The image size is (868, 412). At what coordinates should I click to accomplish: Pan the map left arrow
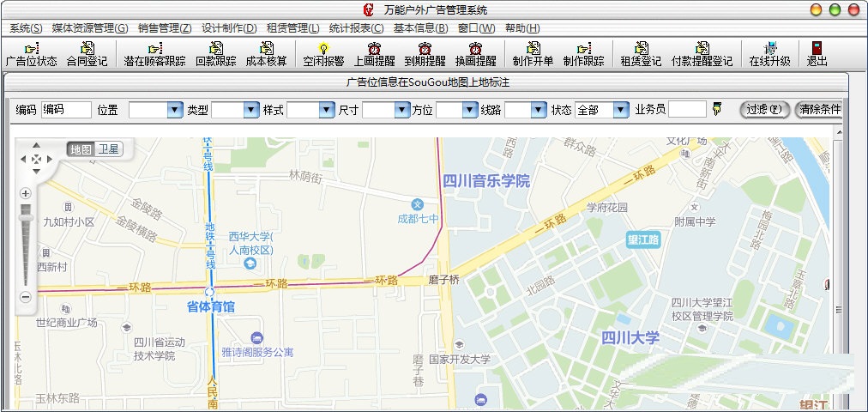(x=23, y=159)
